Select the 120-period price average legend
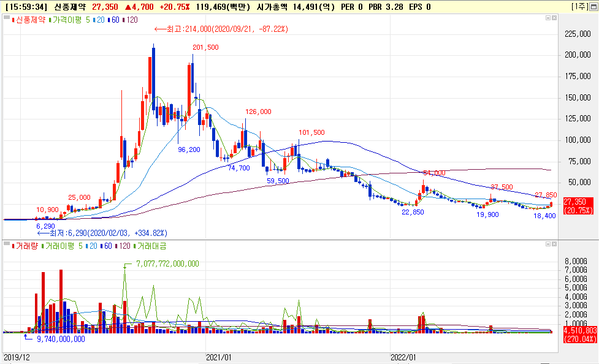 click(130, 20)
